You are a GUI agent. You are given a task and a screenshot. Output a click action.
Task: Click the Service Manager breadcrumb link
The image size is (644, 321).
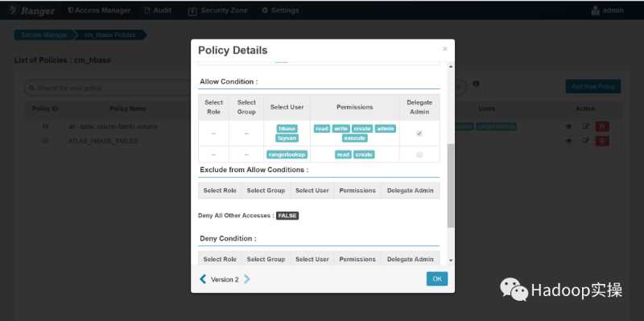[x=44, y=35]
